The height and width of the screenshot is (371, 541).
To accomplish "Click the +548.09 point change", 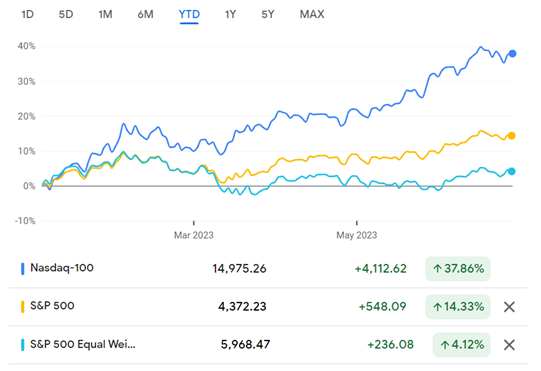I will 382,307.
